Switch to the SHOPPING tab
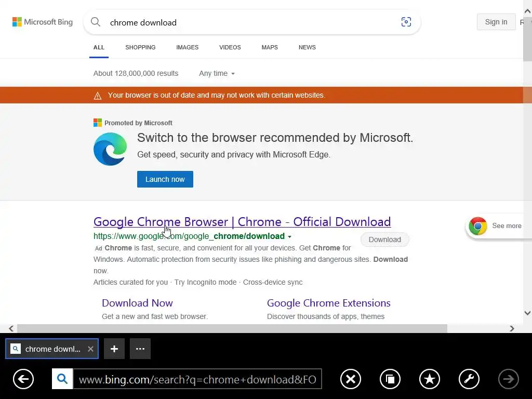This screenshot has width=532, height=399. pos(140,47)
